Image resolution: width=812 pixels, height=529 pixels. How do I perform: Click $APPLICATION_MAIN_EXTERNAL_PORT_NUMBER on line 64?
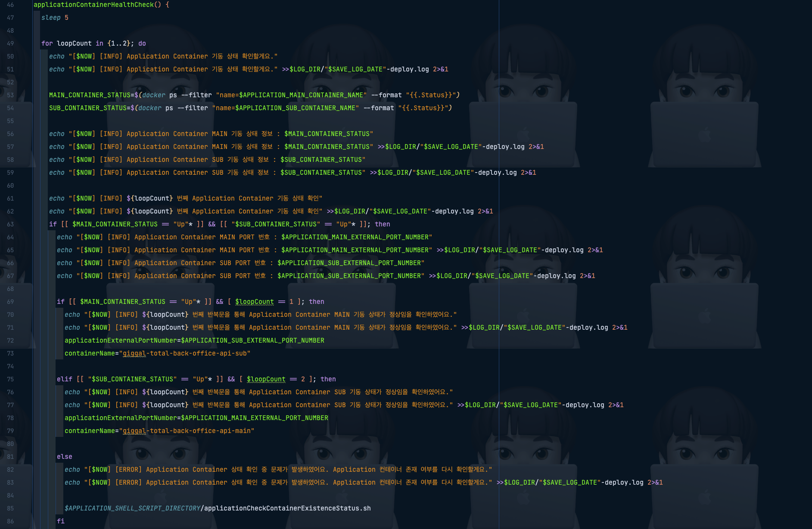355,237
